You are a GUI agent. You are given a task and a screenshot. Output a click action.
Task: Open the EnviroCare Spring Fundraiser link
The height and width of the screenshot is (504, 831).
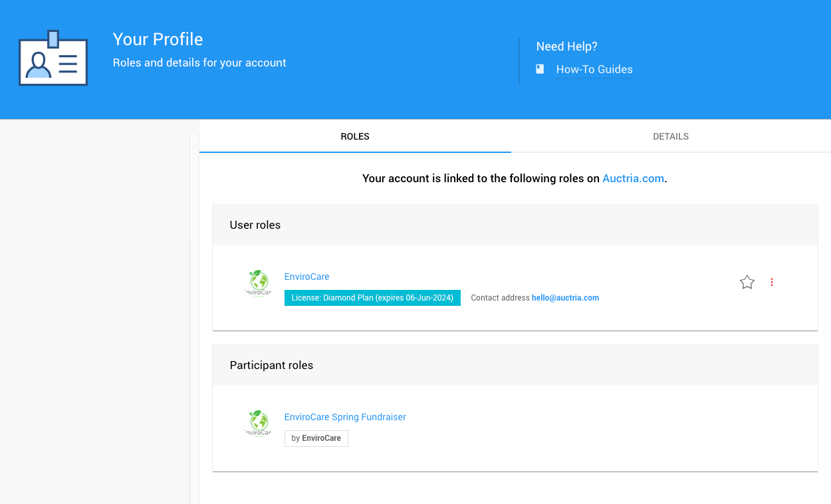345,417
